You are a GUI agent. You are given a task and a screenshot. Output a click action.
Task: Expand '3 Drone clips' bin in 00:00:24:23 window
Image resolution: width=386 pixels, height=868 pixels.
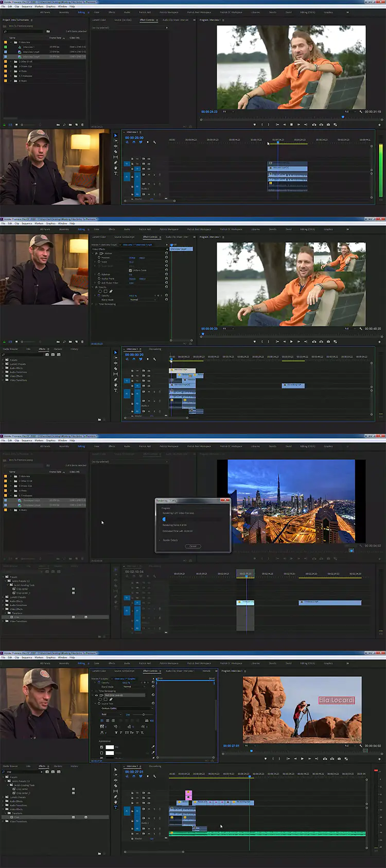click(x=11, y=66)
